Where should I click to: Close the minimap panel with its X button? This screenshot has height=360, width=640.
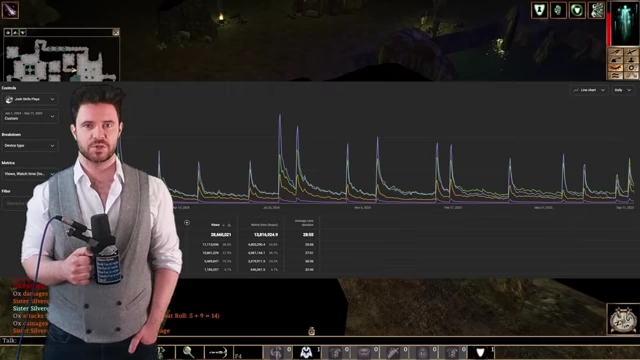116,32
